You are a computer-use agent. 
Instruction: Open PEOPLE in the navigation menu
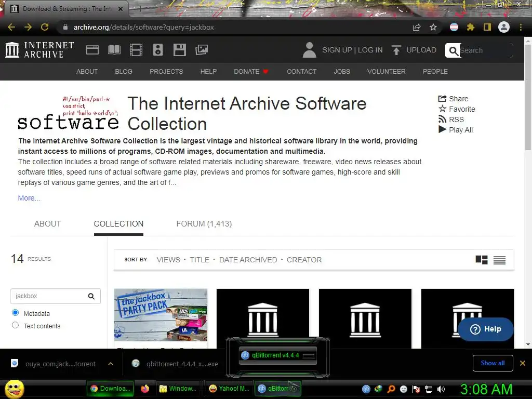tap(435, 72)
